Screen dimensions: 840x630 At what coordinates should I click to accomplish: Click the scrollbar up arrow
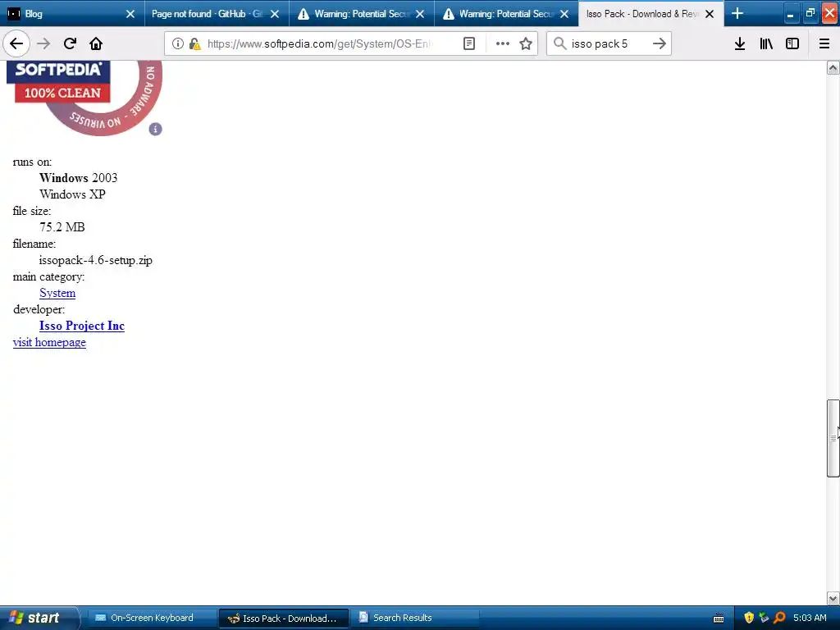coord(833,67)
